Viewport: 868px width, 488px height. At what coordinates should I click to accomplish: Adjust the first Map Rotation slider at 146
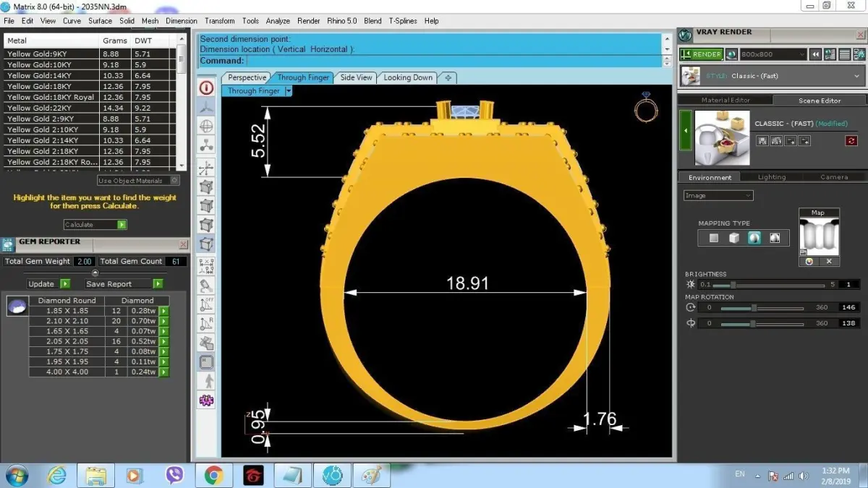point(762,307)
